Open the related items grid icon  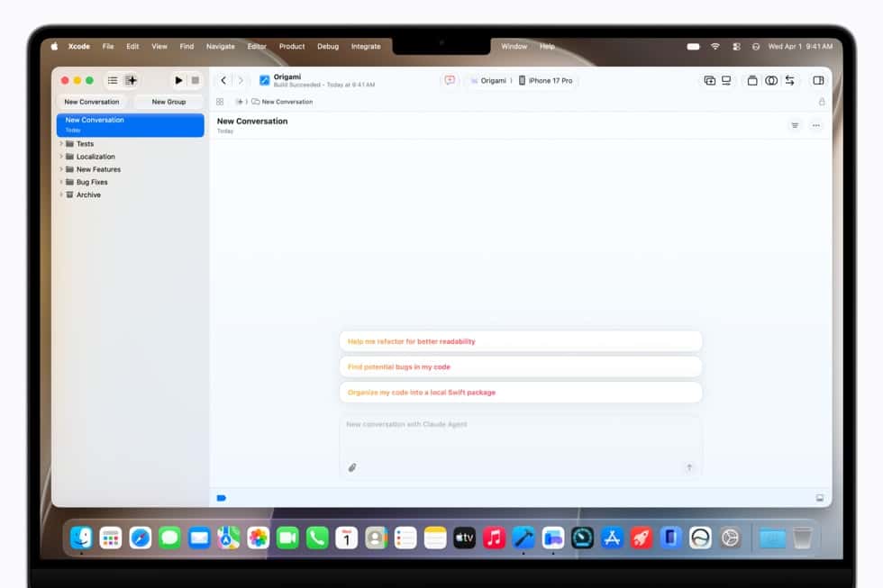click(x=220, y=102)
